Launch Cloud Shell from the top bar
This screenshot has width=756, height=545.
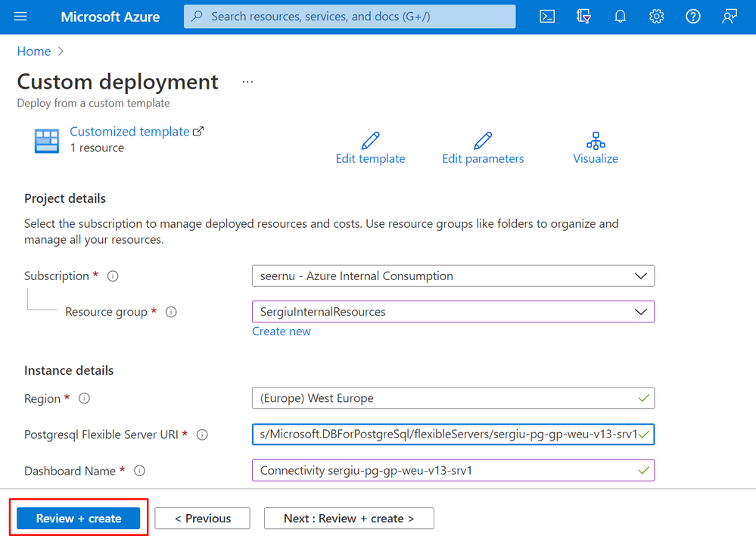point(547,17)
